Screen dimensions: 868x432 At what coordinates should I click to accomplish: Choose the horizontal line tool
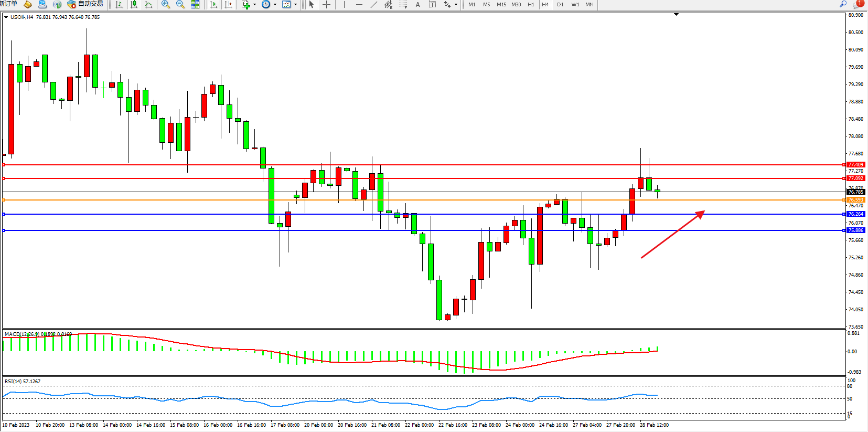[x=359, y=4]
